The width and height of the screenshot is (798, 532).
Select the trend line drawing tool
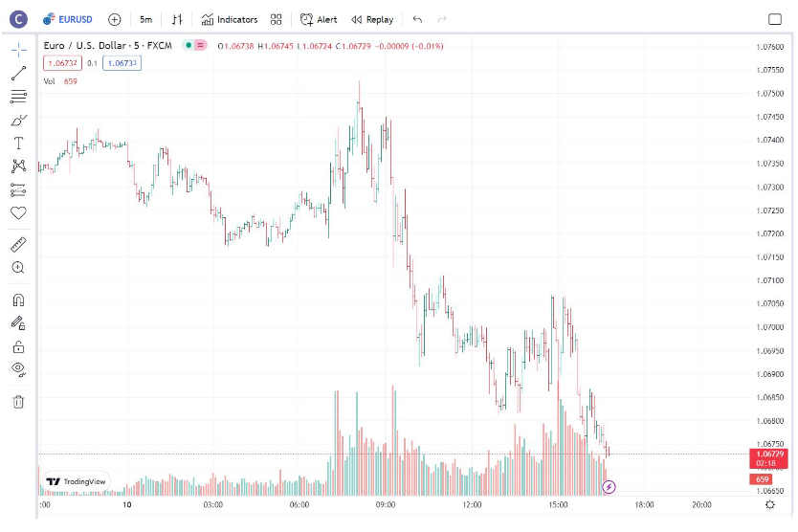click(x=18, y=73)
